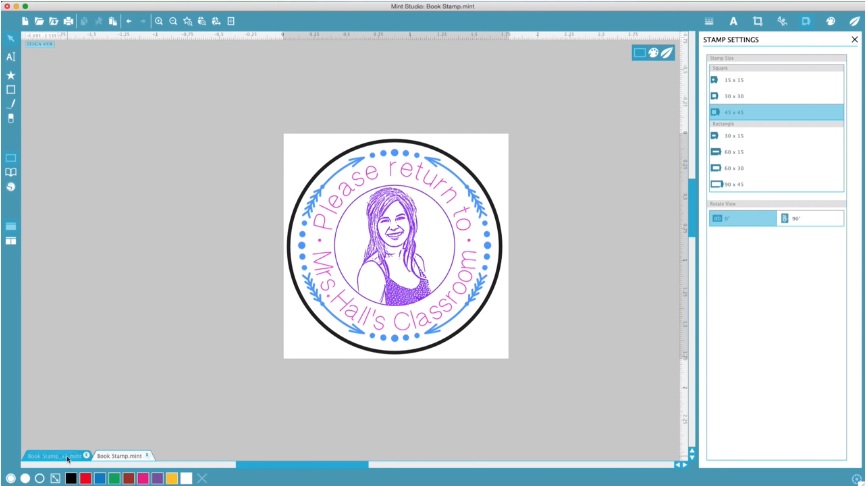The width and height of the screenshot is (866, 486).
Task: Choose the 90 x 45 rectangle stamp size
Action: pyautogui.click(x=775, y=184)
